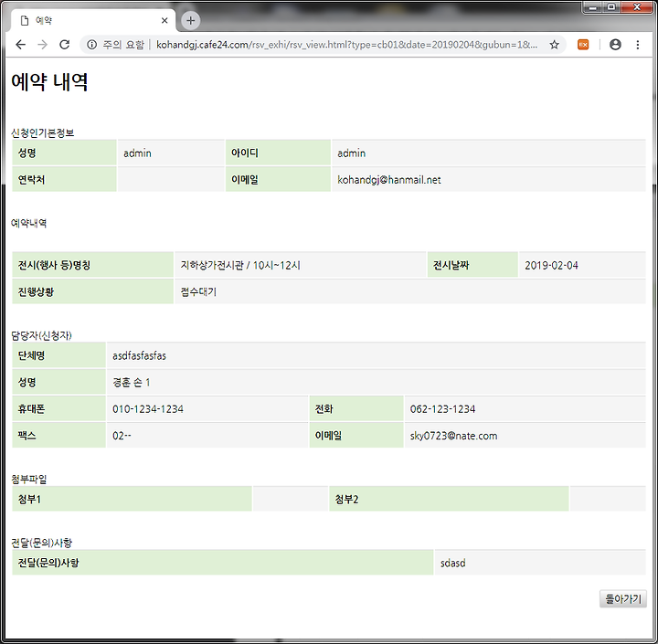
Task: Click the 진행상황 label cell
Action: (x=92, y=292)
